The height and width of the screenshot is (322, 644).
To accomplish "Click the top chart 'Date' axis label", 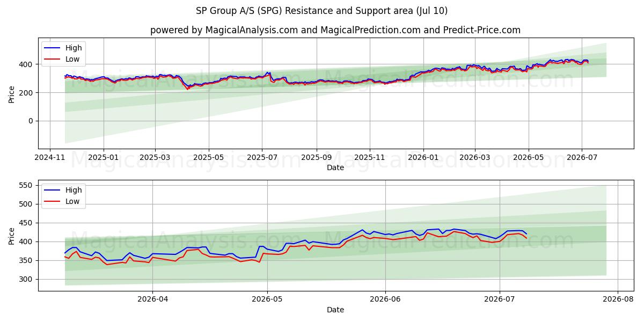I will coord(335,168).
